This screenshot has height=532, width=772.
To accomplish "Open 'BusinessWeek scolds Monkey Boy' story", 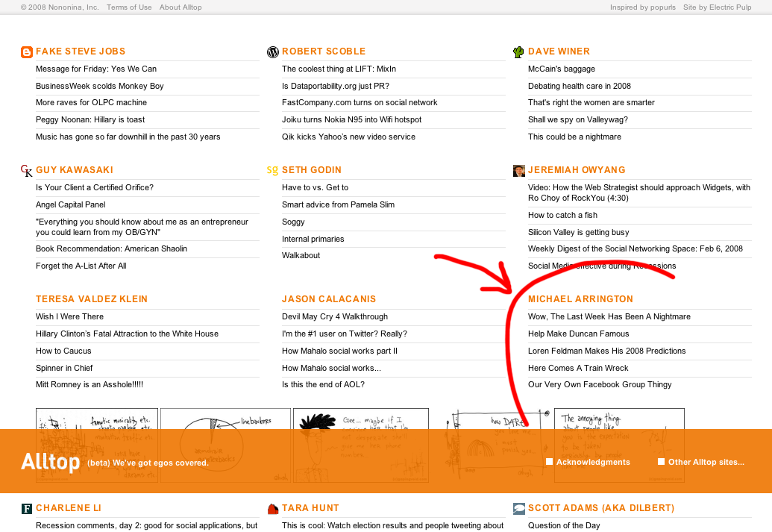I will pos(99,86).
